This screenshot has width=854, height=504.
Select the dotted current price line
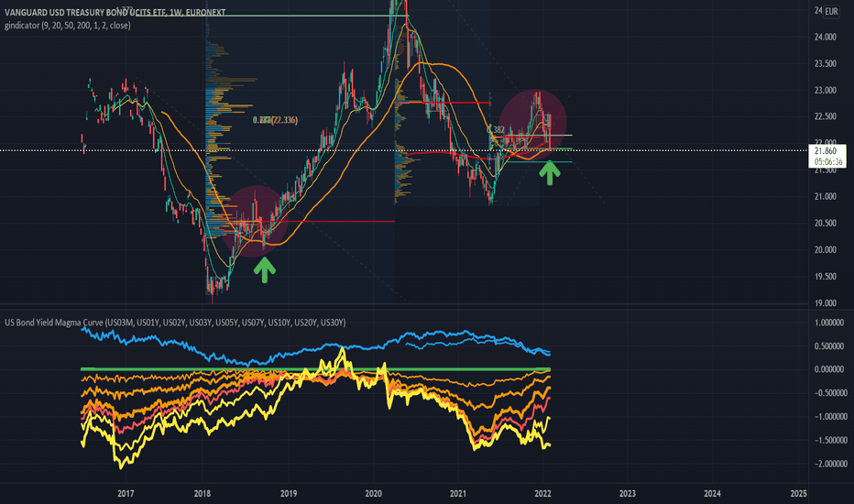pyautogui.click(x=404, y=150)
